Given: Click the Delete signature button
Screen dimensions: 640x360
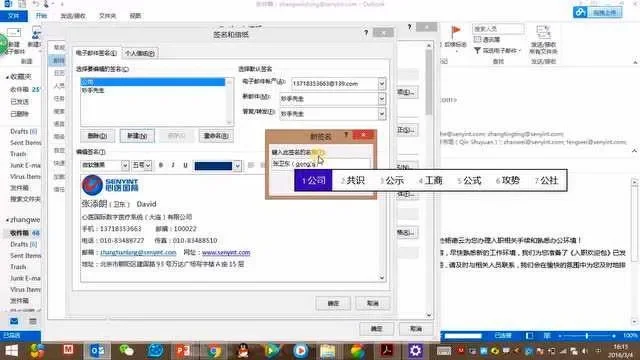Looking at the screenshot, I should pyautogui.click(x=98, y=136).
